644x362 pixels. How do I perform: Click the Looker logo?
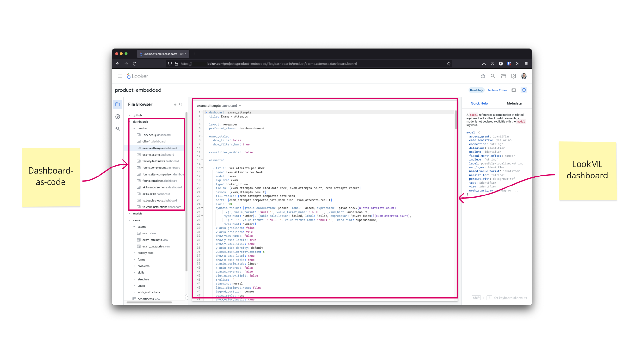coord(137,76)
